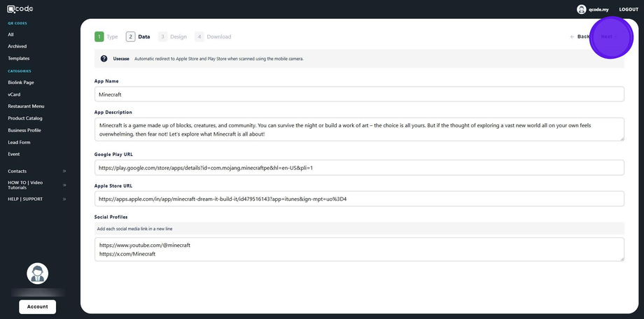Expand HOW TO Video Tutorials section
This screenshot has height=319, width=644.
click(64, 185)
